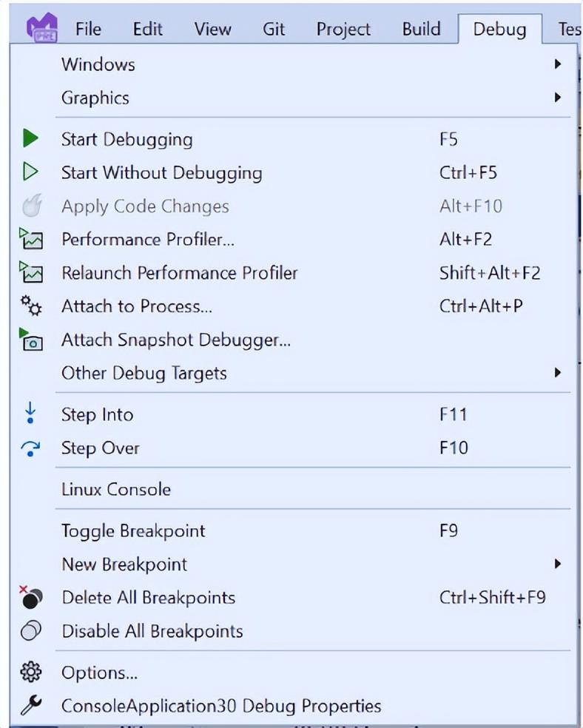Open ConsoleApplication30 Debug Properties
583x728 pixels.
(294, 706)
